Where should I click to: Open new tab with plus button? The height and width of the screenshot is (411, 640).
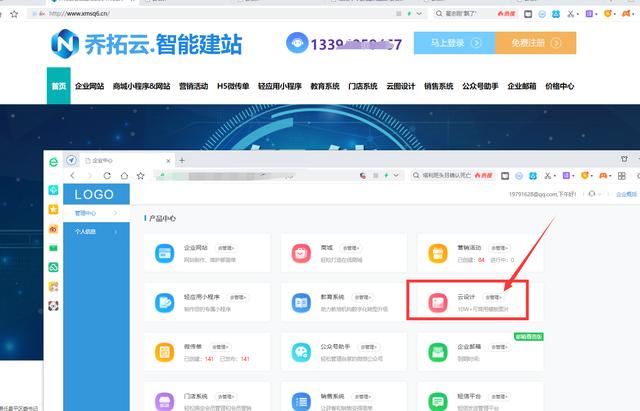point(182,160)
